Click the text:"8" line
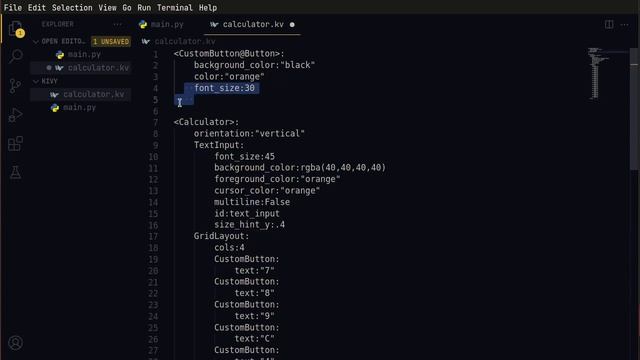Image resolution: width=640 pixels, height=360 pixels. 254,293
